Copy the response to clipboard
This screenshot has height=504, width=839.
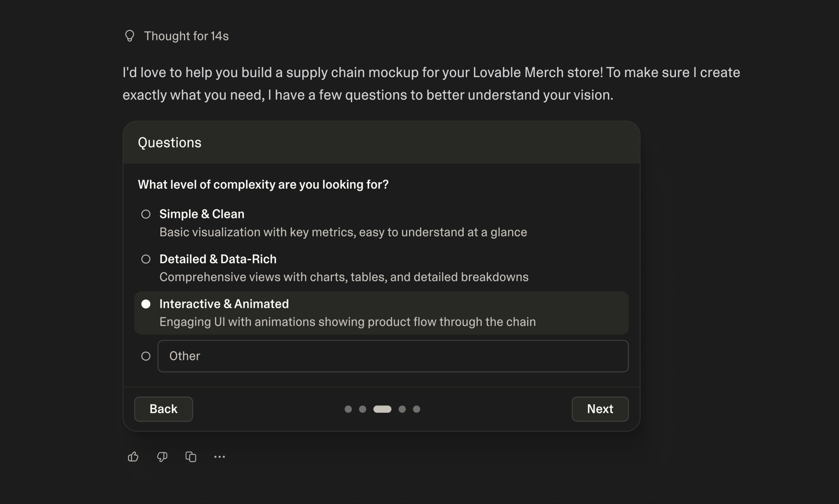(191, 456)
